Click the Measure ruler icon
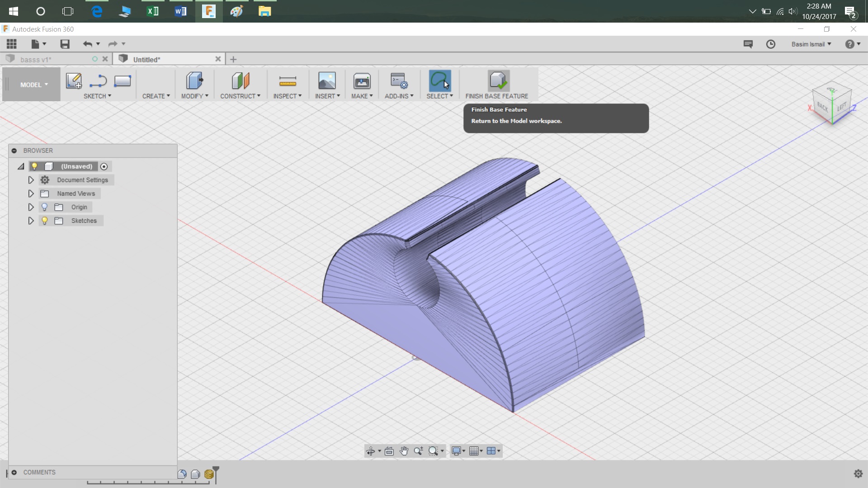 coord(288,81)
